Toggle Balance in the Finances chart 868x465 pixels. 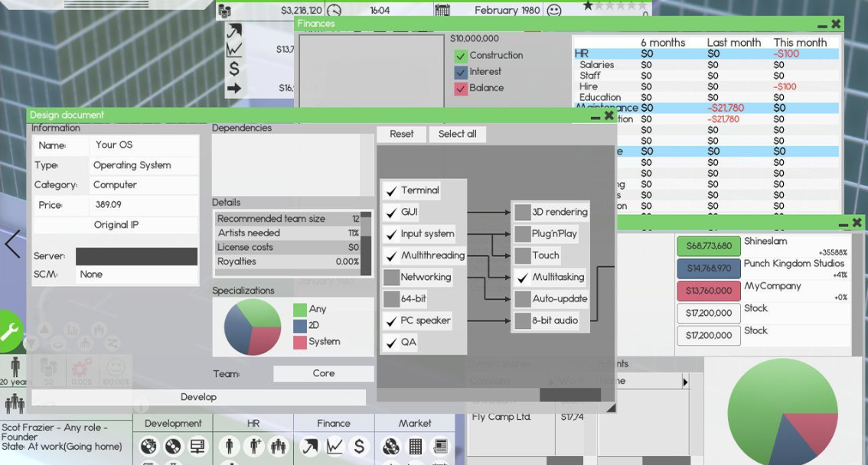(461, 89)
